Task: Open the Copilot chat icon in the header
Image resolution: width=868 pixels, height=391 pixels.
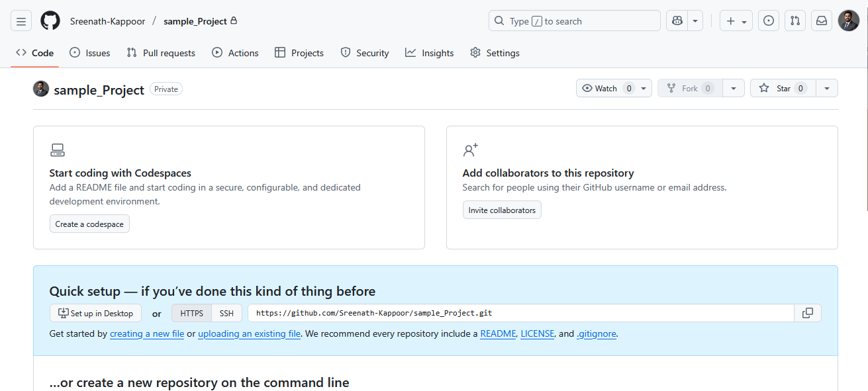Action: pyautogui.click(x=675, y=21)
